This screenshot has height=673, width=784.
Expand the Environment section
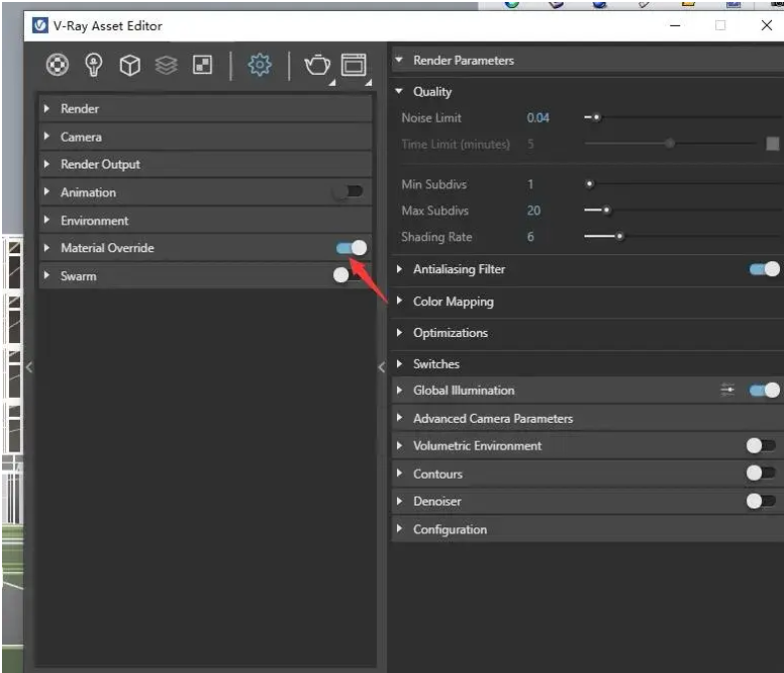click(205, 220)
